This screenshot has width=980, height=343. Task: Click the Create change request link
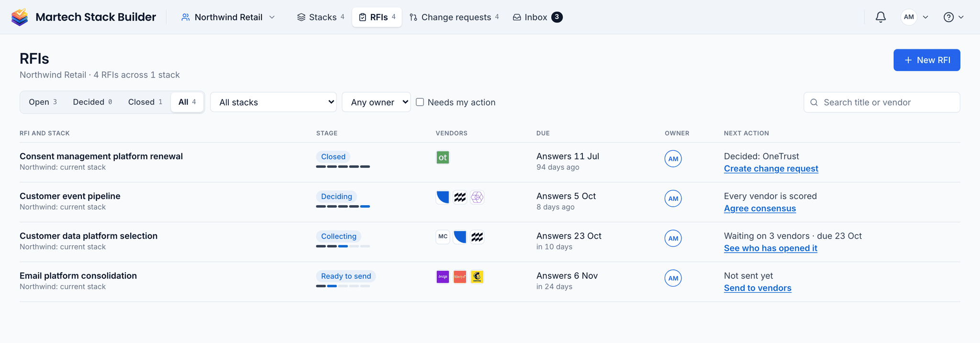(x=771, y=168)
